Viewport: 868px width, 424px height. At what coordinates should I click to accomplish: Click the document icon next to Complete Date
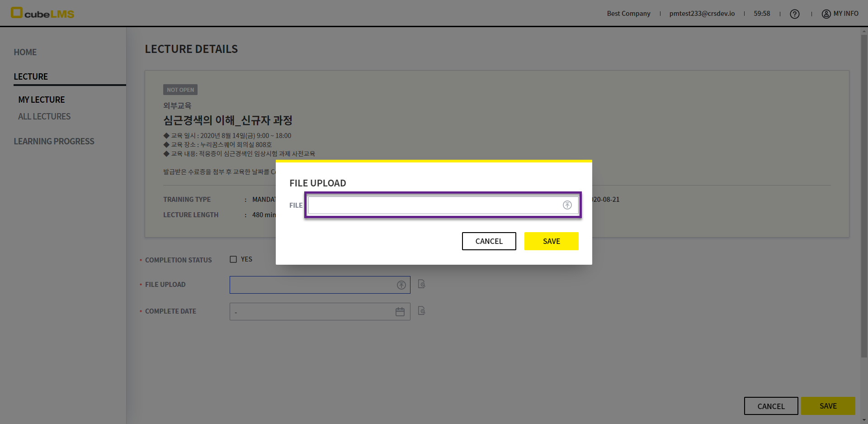(x=421, y=311)
